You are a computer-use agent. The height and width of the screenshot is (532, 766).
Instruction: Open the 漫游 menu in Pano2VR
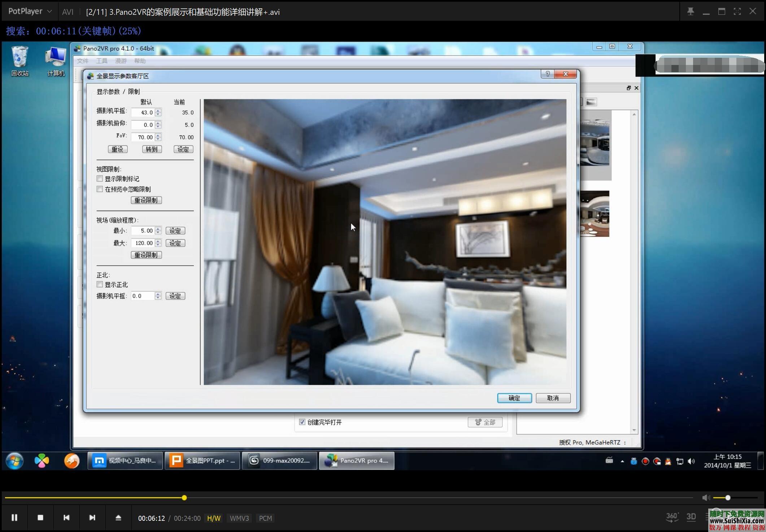[x=121, y=61]
